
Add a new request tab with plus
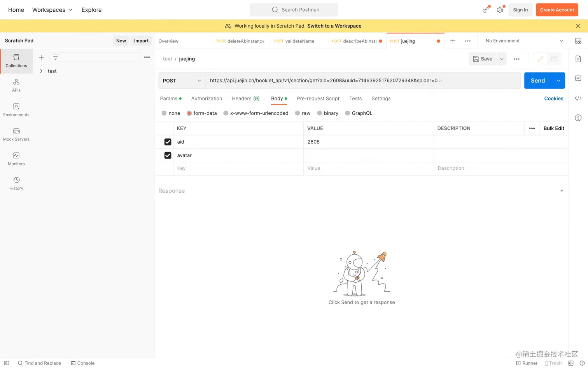tap(453, 41)
